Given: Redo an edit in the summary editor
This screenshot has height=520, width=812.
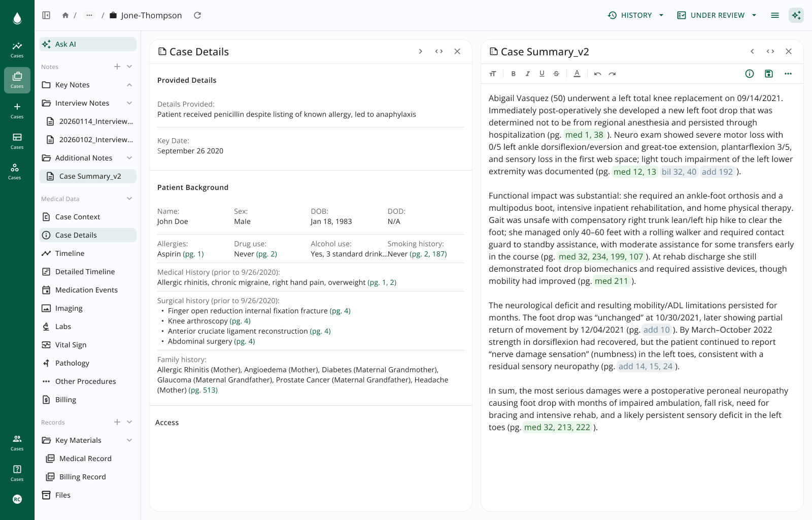Looking at the screenshot, I should tap(612, 74).
